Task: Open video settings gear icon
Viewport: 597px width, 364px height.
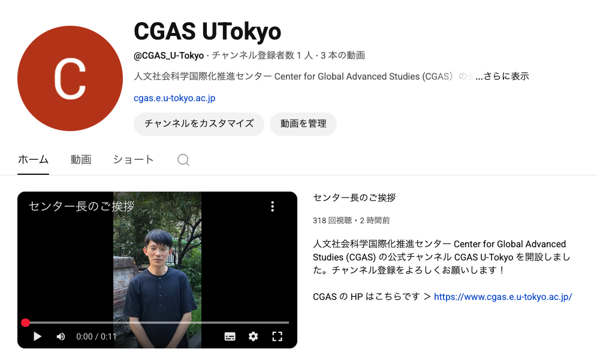Action: click(x=253, y=336)
